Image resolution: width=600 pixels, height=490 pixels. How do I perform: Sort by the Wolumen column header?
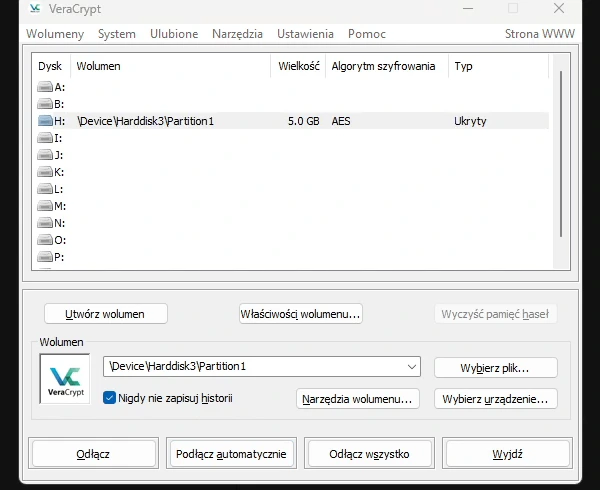171,66
